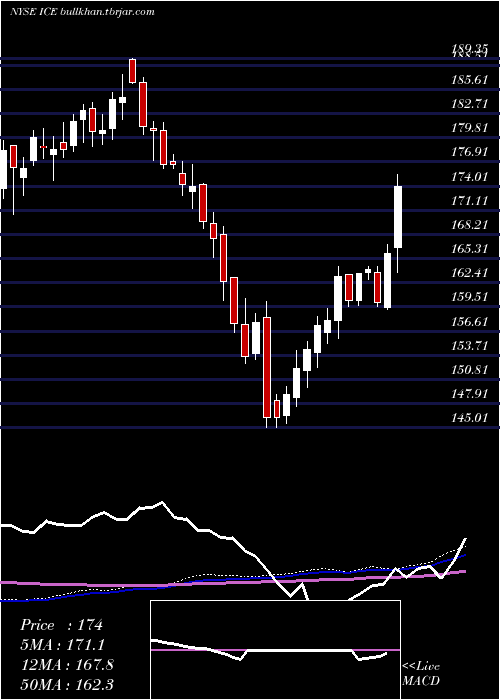Click the 156.61 price axis label

[468, 322]
